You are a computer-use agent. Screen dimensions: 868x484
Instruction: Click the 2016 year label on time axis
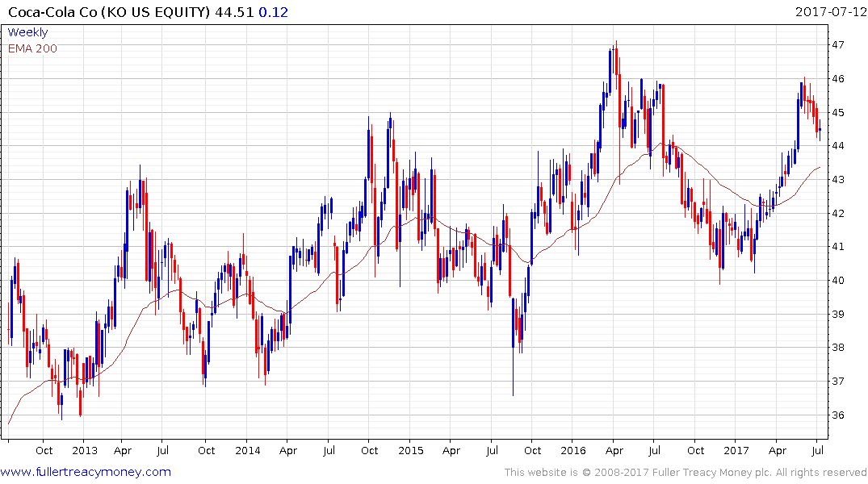(x=573, y=450)
